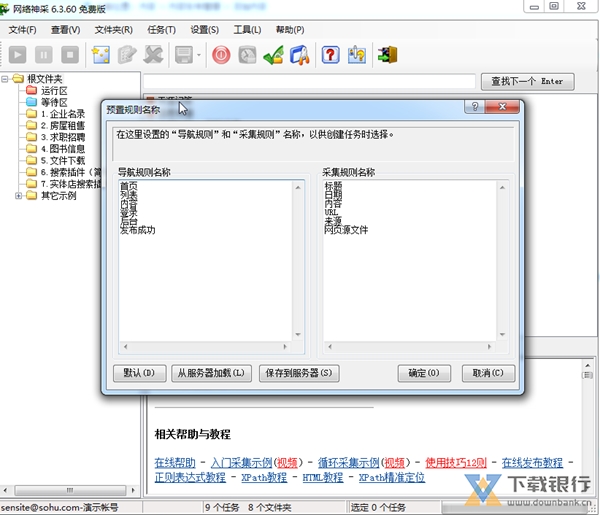This screenshot has height=515, width=600.
Task: Open the 帮助(P) menu
Action: pos(290,30)
